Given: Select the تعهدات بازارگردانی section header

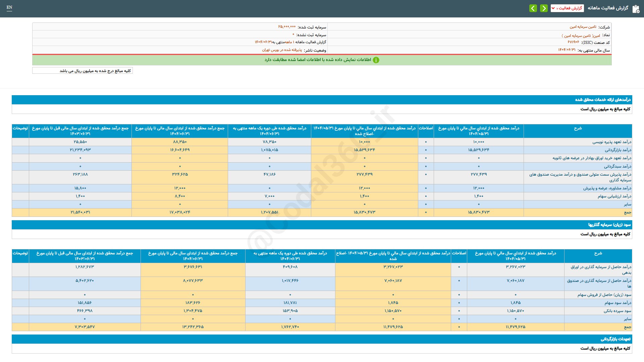Looking at the screenshot, I should click(x=615, y=339).
